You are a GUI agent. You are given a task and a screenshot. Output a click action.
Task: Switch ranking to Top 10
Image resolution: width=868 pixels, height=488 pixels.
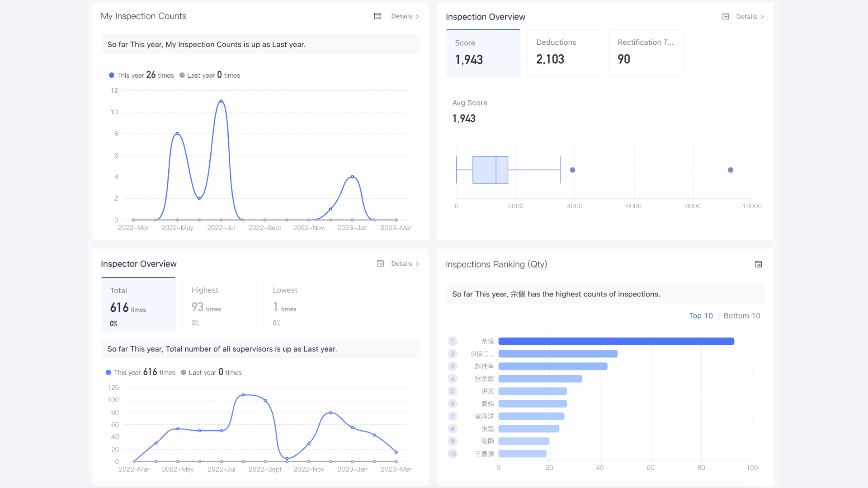pos(700,316)
